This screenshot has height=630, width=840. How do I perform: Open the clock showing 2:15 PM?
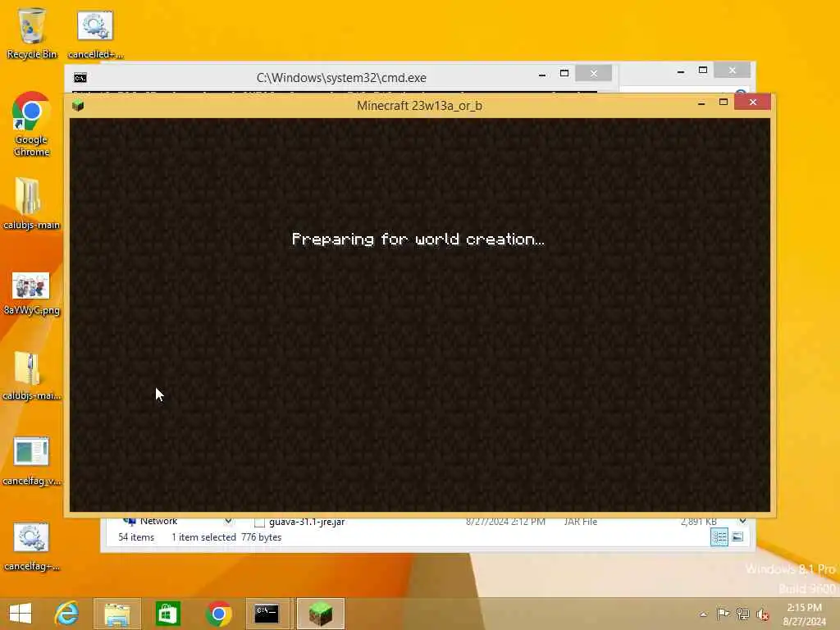tap(804, 614)
